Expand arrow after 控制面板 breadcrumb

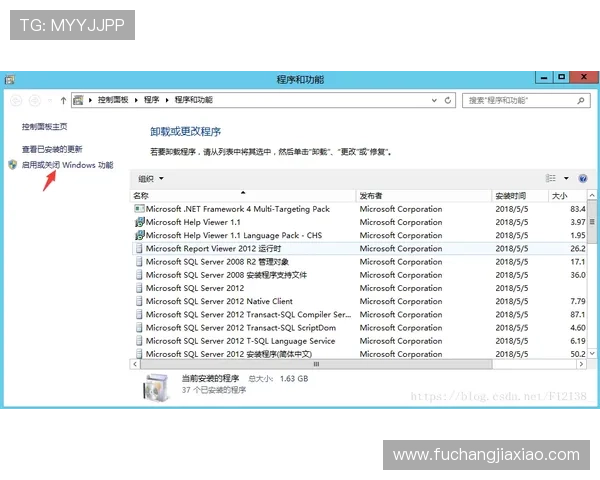(136, 100)
